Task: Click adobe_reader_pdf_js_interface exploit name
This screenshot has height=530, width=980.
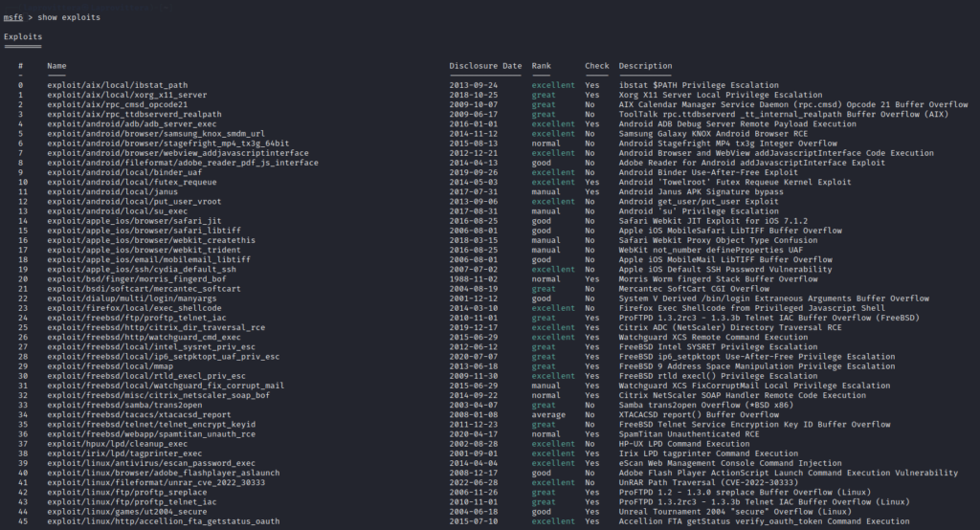Action: [183, 163]
